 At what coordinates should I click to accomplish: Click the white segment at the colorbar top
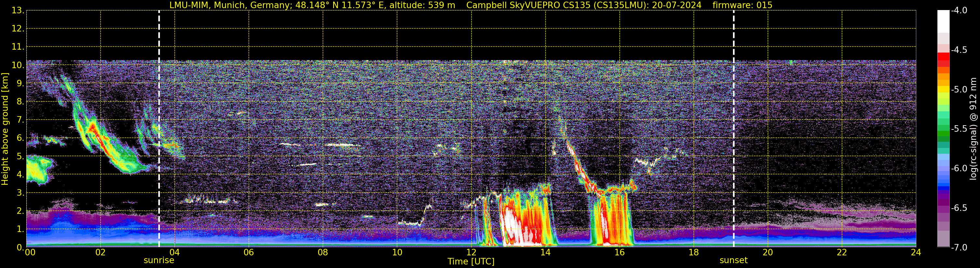[x=943, y=21]
